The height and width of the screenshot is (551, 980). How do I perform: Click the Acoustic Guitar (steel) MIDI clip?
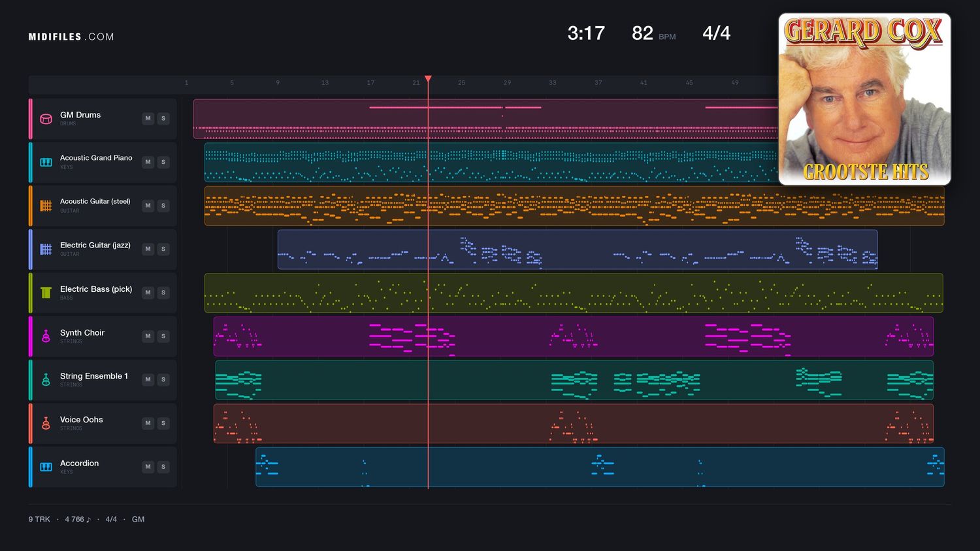click(574, 206)
